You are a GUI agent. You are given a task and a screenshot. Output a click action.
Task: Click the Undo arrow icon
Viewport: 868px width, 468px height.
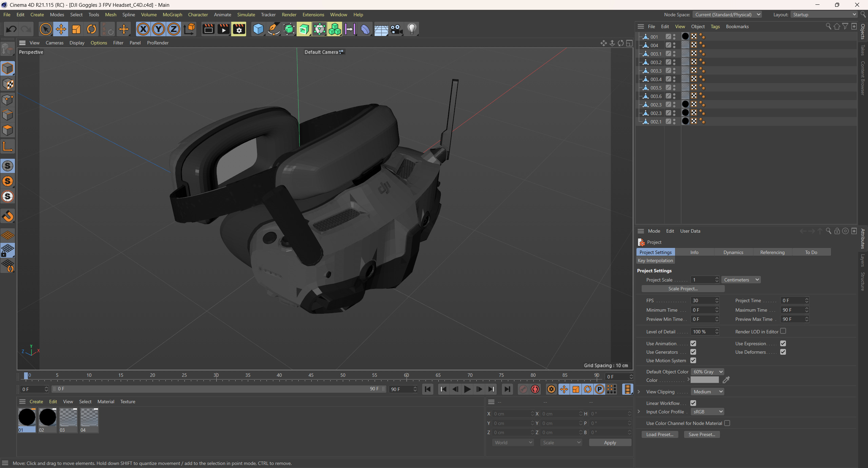[x=11, y=29]
